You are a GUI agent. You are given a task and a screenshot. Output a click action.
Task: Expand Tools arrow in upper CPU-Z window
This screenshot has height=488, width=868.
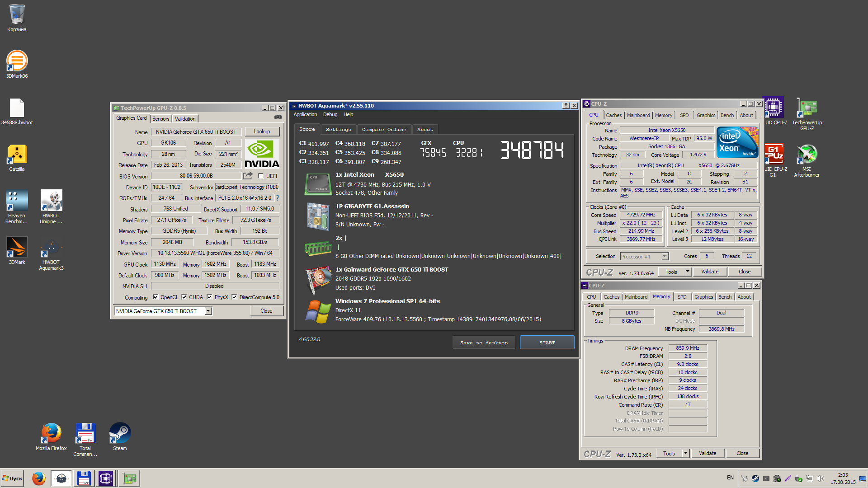click(x=688, y=272)
